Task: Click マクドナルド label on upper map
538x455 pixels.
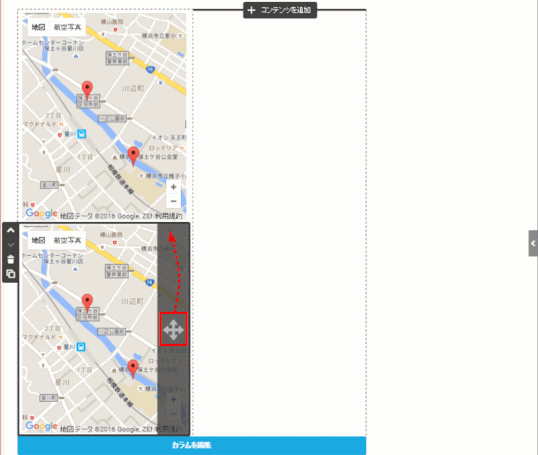Action: [40, 124]
